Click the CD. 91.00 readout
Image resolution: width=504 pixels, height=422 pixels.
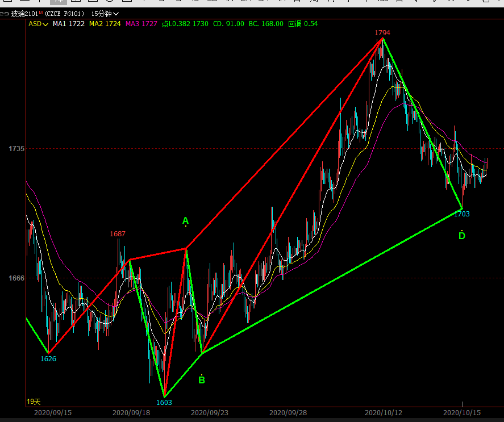(228, 24)
